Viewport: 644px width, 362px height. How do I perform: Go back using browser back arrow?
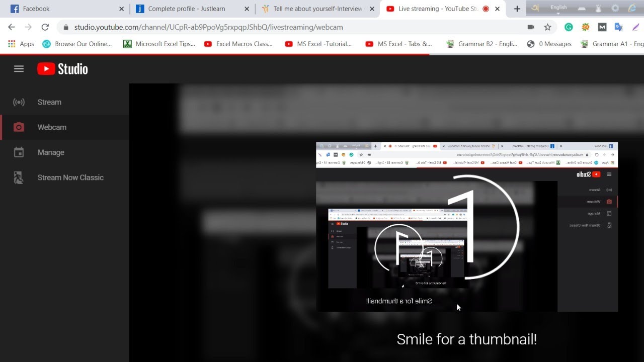click(x=11, y=27)
